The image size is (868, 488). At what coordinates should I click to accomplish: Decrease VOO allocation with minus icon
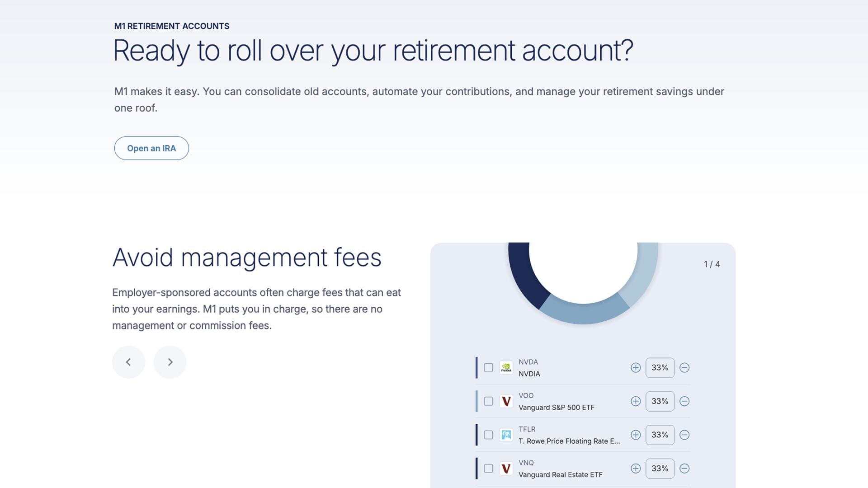pos(684,401)
